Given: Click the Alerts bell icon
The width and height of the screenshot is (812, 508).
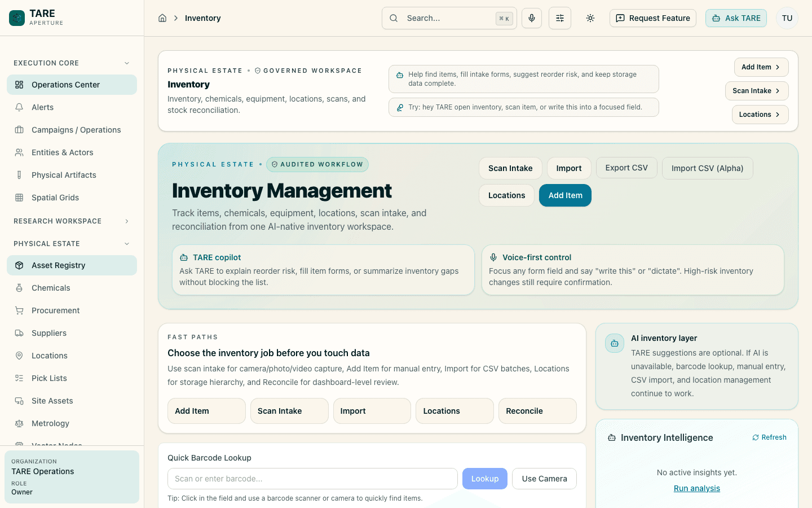Looking at the screenshot, I should pos(19,107).
